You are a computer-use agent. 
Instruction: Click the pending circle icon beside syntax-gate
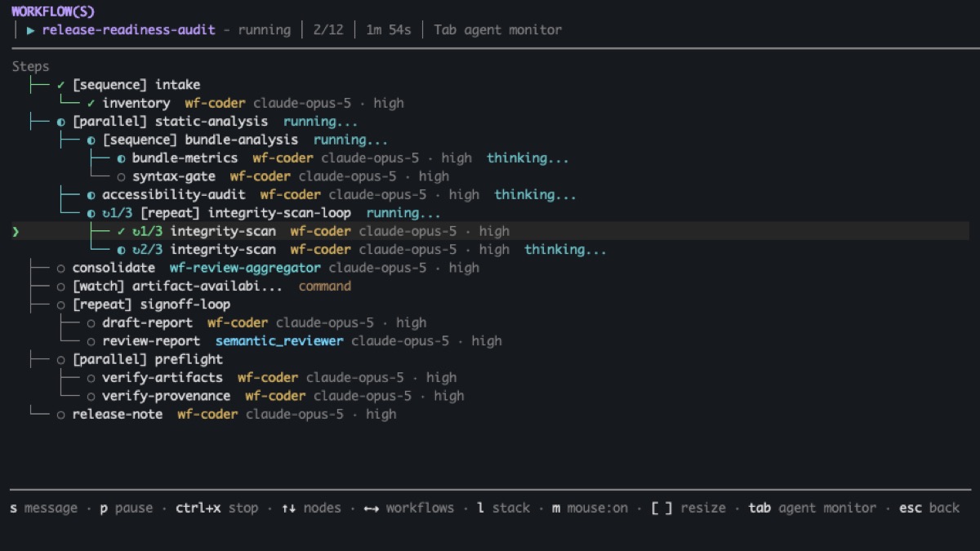[x=121, y=176]
